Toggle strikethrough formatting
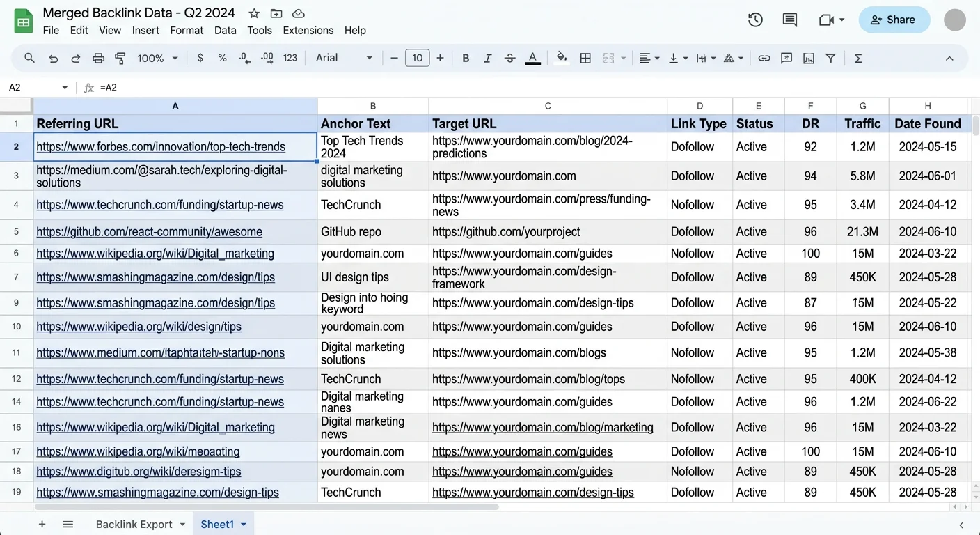The image size is (980, 535). 510,59
